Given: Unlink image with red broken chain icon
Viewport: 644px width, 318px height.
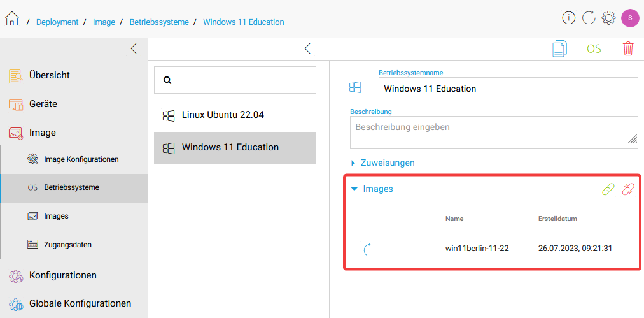Looking at the screenshot, I should coord(628,189).
